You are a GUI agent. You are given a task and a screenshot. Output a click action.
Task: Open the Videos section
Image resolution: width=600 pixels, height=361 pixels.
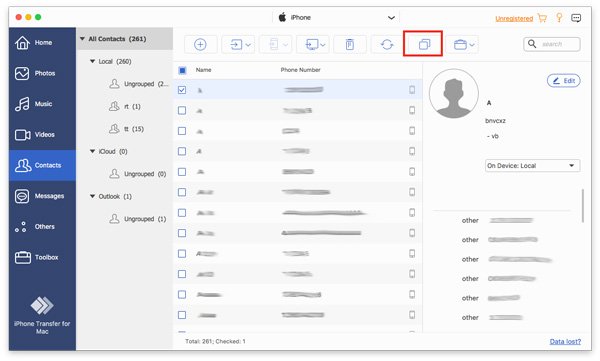point(42,134)
